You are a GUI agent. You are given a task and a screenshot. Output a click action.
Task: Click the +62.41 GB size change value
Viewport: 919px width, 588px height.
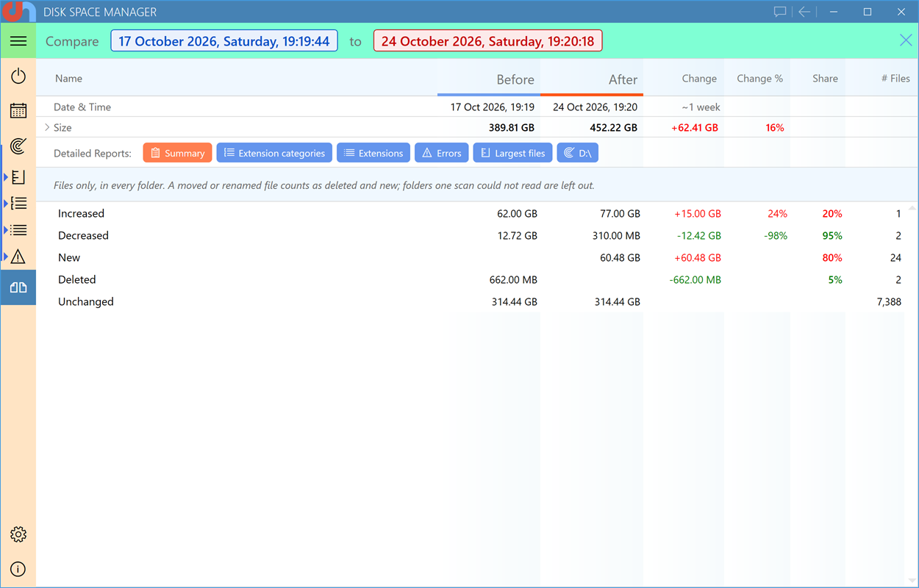click(x=695, y=128)
